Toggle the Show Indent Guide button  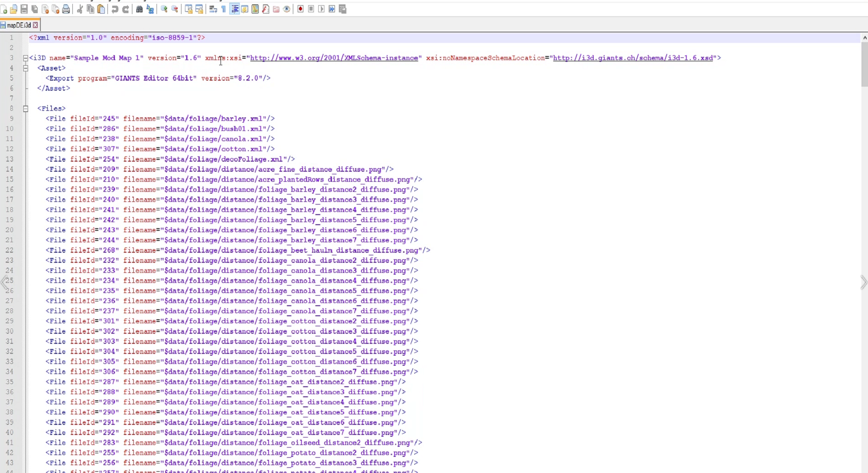(235, 9)
